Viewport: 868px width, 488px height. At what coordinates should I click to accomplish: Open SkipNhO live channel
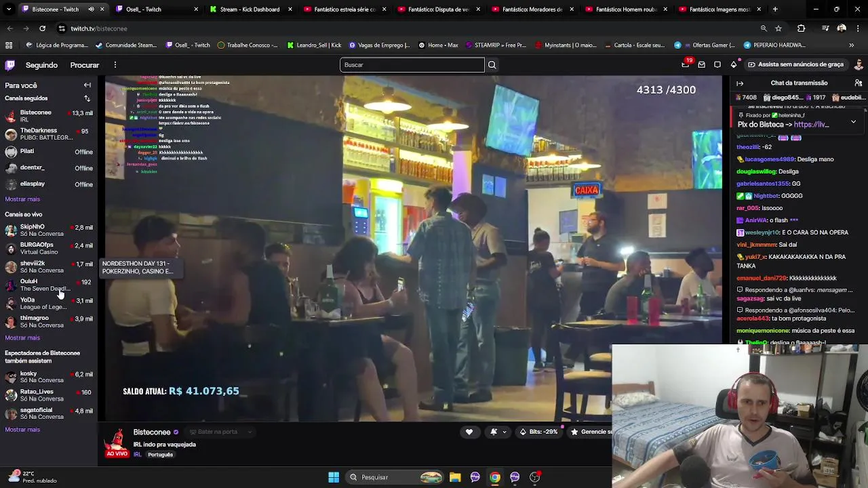47,230
